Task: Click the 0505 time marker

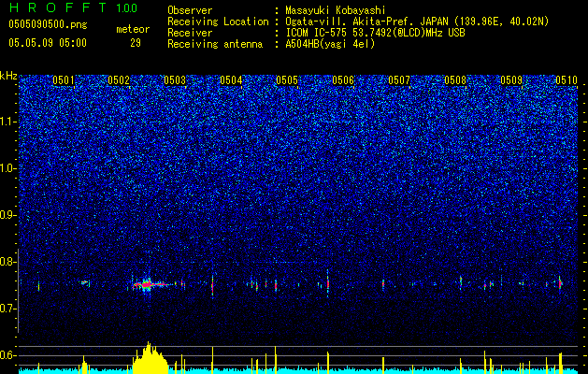Action: pyautogui.click(x=287, y=79)
